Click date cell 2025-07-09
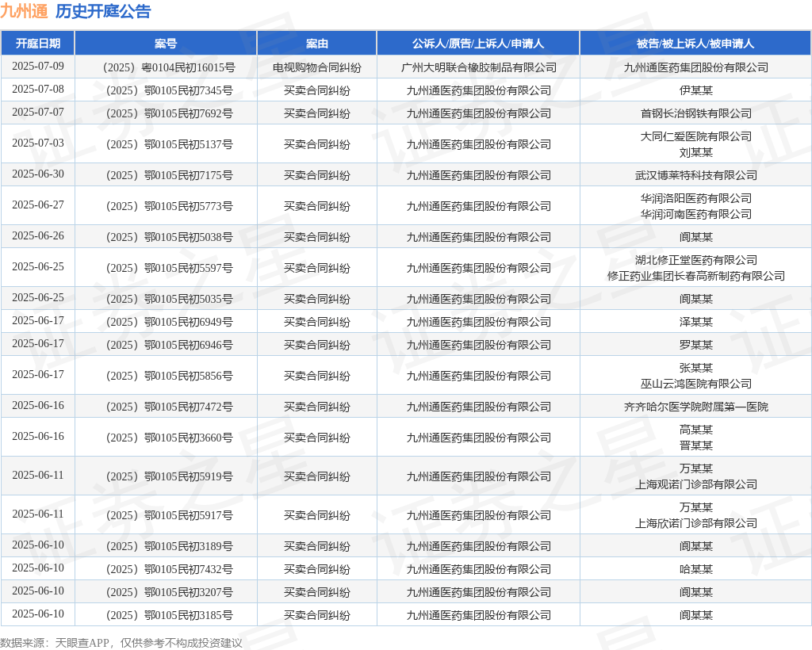The image size is (812, 650). click(38, 67)
